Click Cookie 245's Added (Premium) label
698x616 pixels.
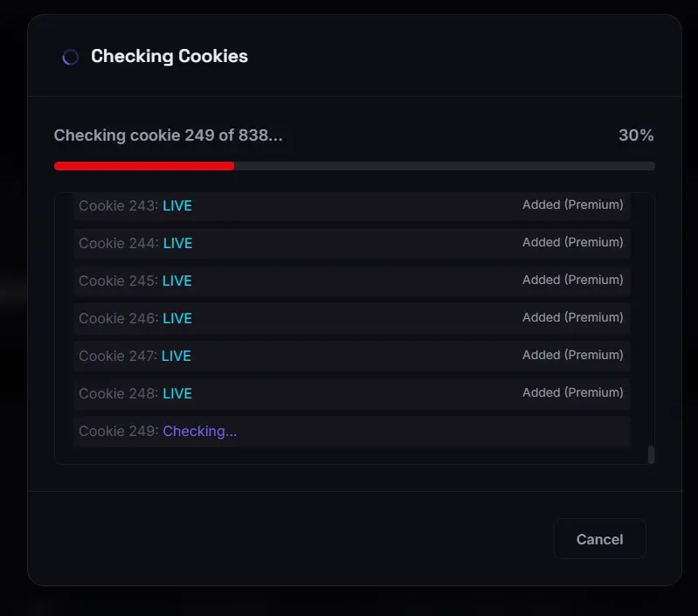(572, 280)
